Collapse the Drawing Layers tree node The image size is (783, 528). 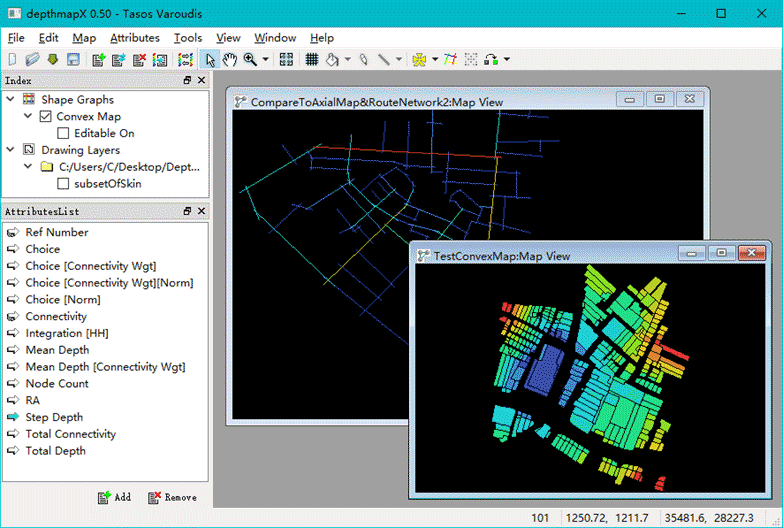pyautogui.click(x=12, y=150)
